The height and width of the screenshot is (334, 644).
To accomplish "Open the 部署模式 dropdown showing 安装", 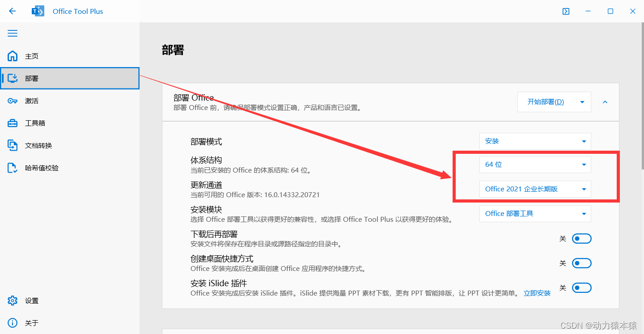I will (535, 141).
